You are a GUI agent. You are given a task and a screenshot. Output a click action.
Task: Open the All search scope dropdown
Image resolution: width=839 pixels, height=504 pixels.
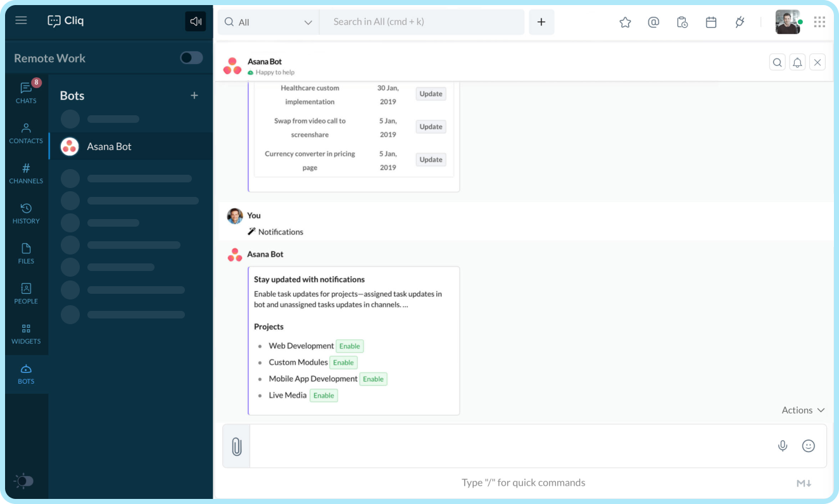point(268,22)
